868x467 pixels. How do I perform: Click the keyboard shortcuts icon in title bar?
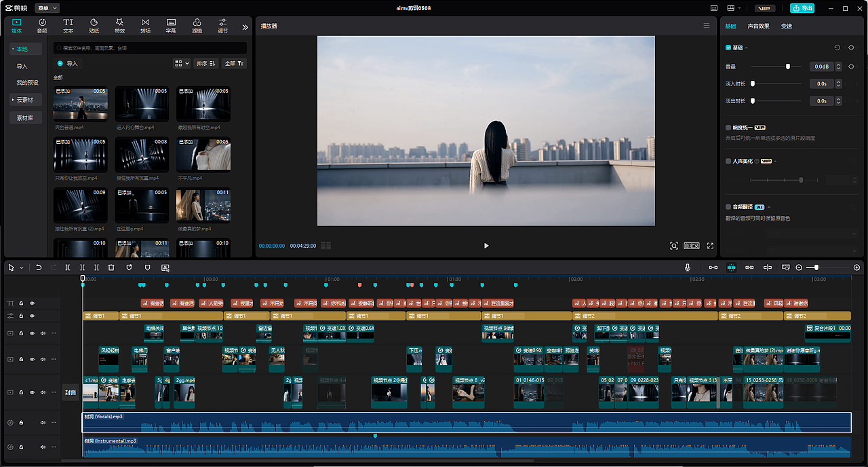click(714, 8)
